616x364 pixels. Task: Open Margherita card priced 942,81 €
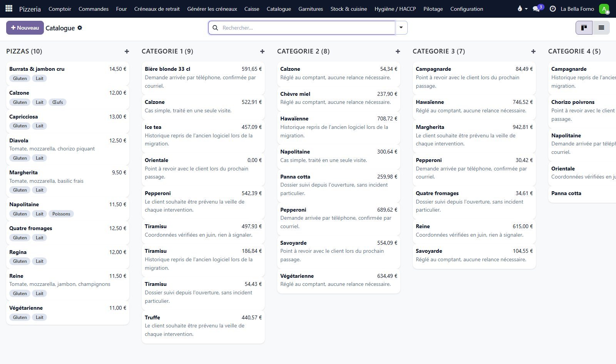[x=474, y=136]
